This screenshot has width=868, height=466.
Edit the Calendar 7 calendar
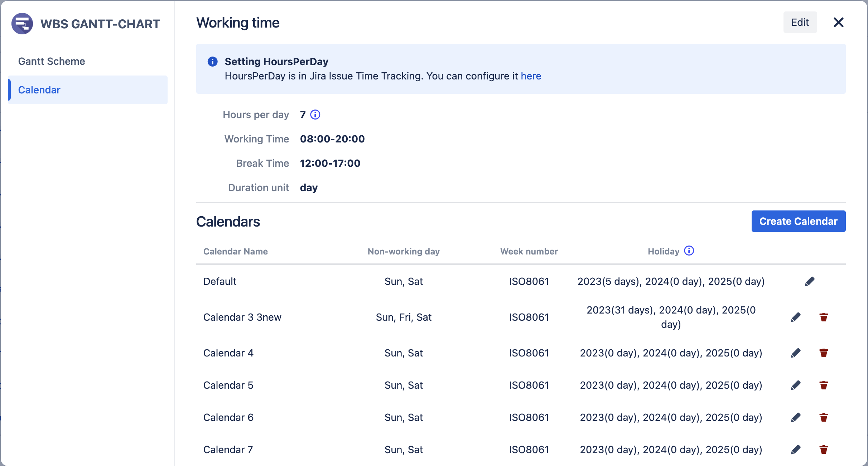coord(796,450)
